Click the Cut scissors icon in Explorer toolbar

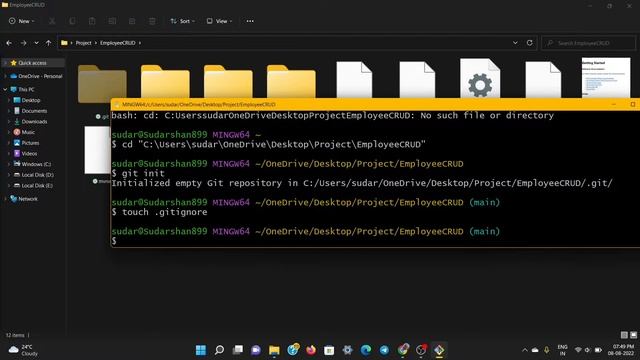52,21
